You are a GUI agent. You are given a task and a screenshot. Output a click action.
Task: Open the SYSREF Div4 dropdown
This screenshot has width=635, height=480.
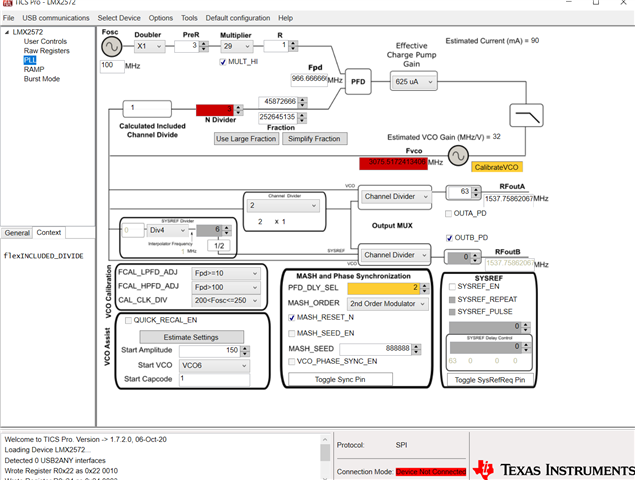coord(167,230)
